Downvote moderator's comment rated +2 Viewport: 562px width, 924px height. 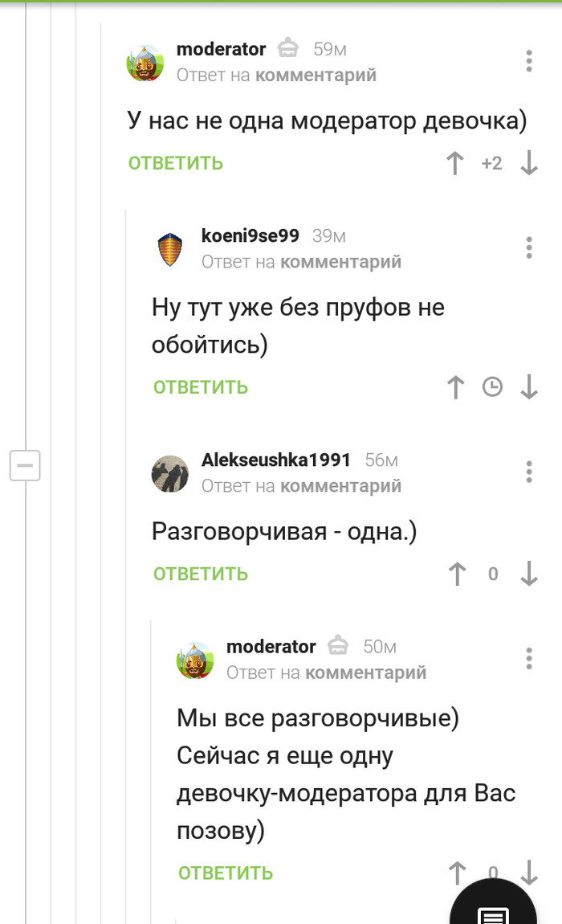tap(529, 163)
